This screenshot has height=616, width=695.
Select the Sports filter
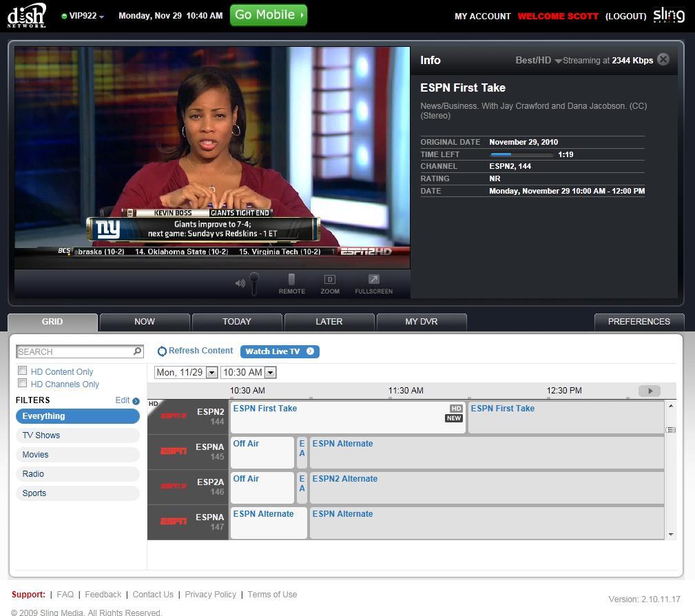(x=78, y=493)
